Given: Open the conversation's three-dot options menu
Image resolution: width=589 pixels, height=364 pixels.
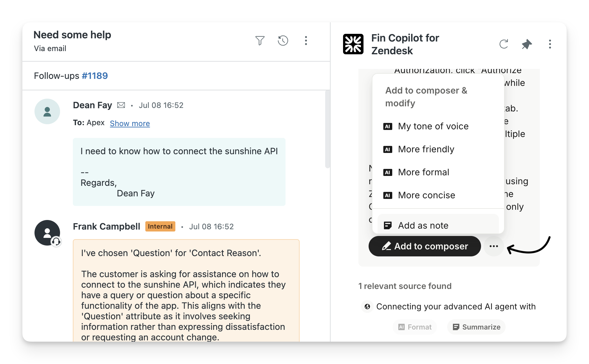Looking at the screenshot, I should (306, 41).
